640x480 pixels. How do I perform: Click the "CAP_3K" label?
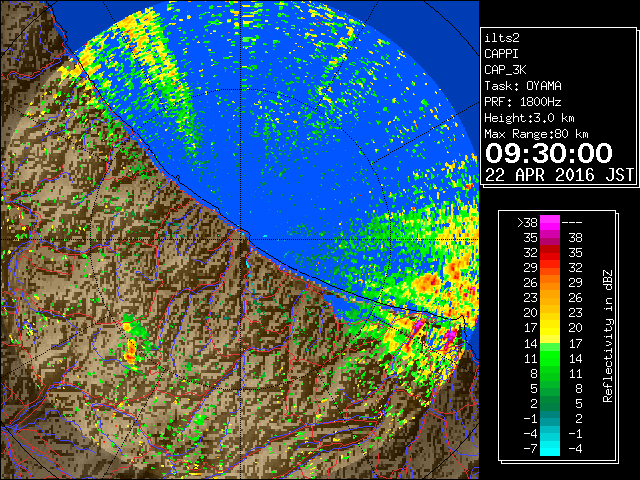505,70
